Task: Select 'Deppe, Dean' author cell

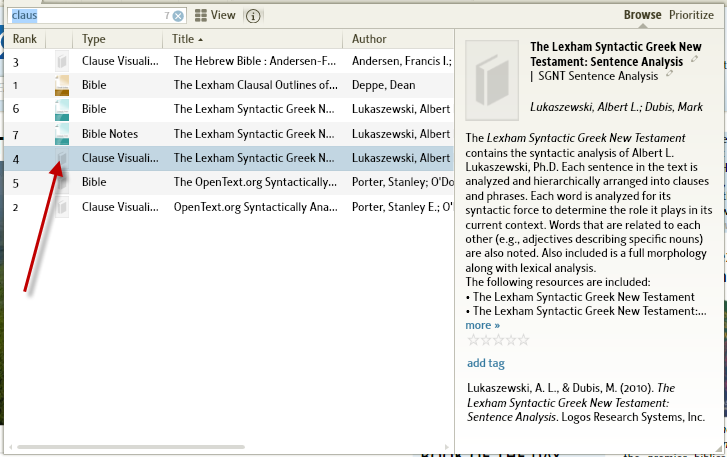Action: point(383,85)
